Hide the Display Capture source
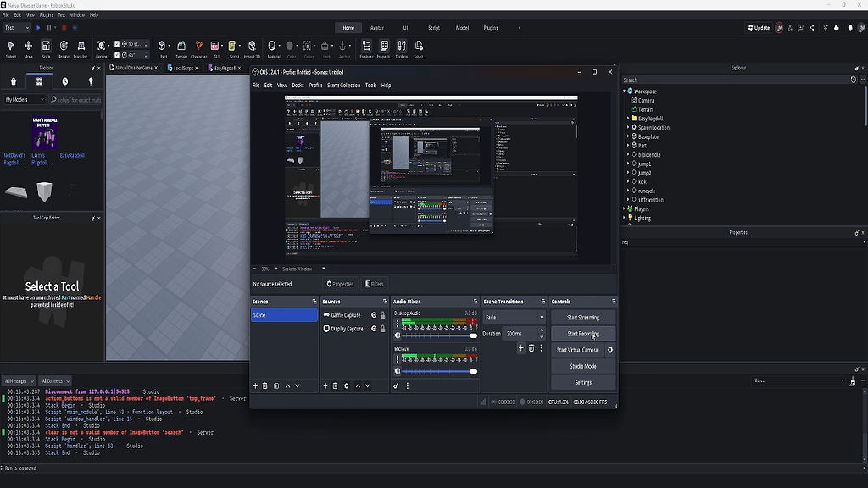The width and height of the screenshot is (868, 488). pyautogui.click(x=374, y=327)
